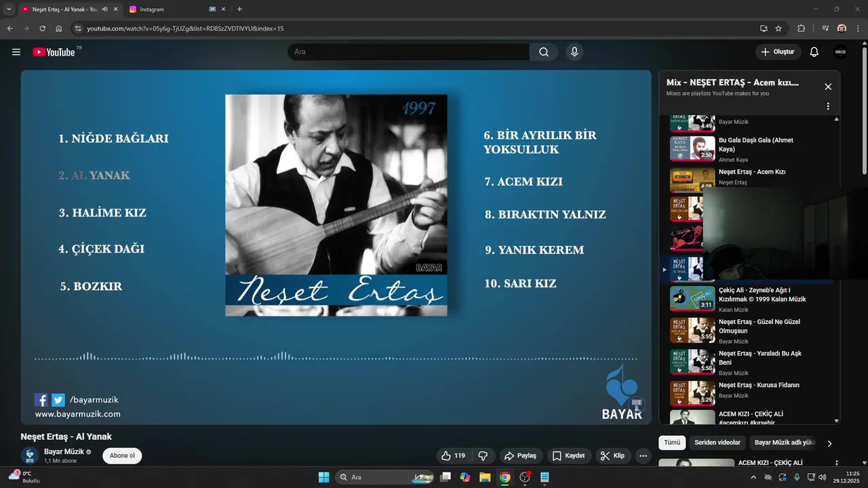868x488 pixels.
Task: Open the notifications bell
Action: tap(814, 52)
